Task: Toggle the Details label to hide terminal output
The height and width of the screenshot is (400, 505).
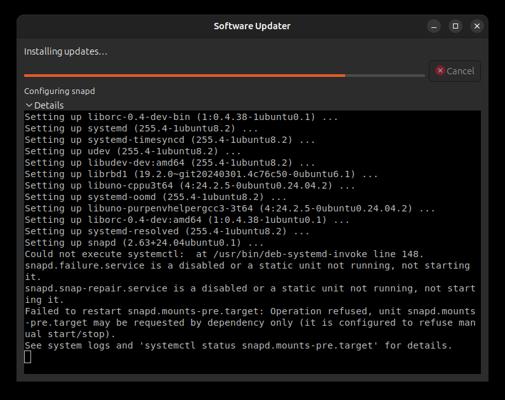Action: pyautogui.click(x=49, y=105)
